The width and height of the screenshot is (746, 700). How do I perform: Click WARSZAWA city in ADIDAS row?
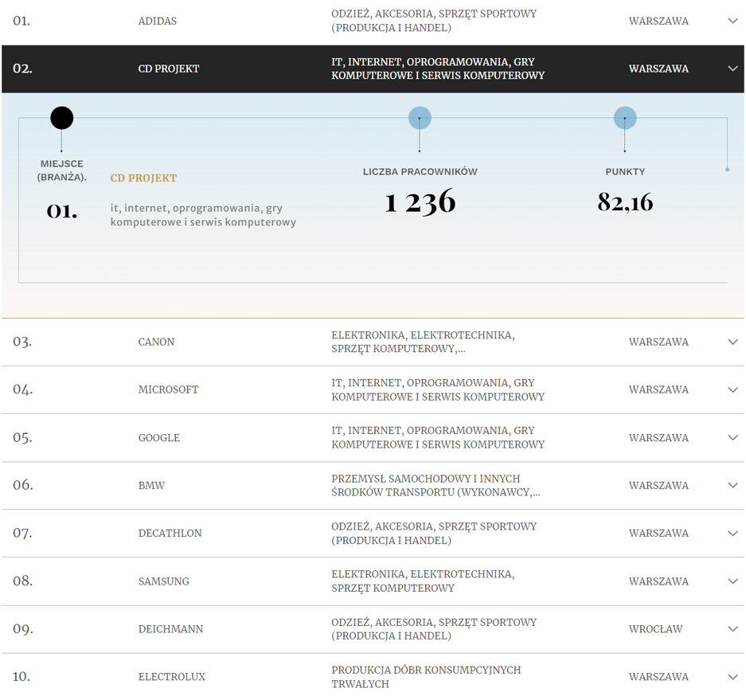coord(658,21)
